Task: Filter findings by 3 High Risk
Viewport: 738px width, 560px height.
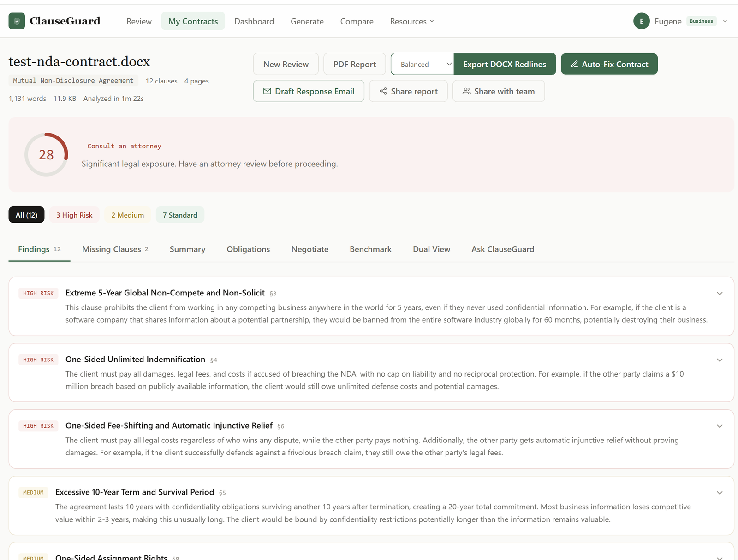Action: [74, 215]
